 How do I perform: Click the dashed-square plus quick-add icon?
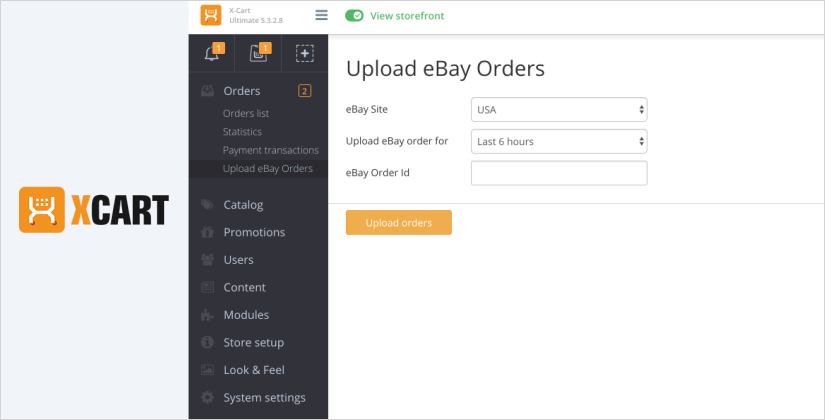pyautogui.click(x=305, y=54)
